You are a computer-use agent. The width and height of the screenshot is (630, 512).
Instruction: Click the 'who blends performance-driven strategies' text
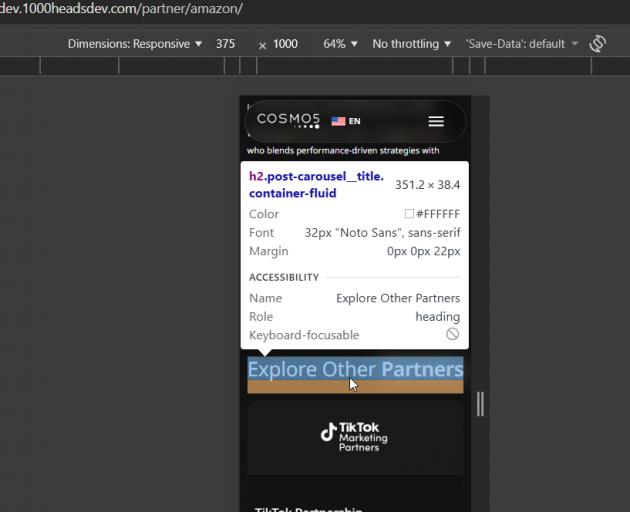tap(343, 151)
